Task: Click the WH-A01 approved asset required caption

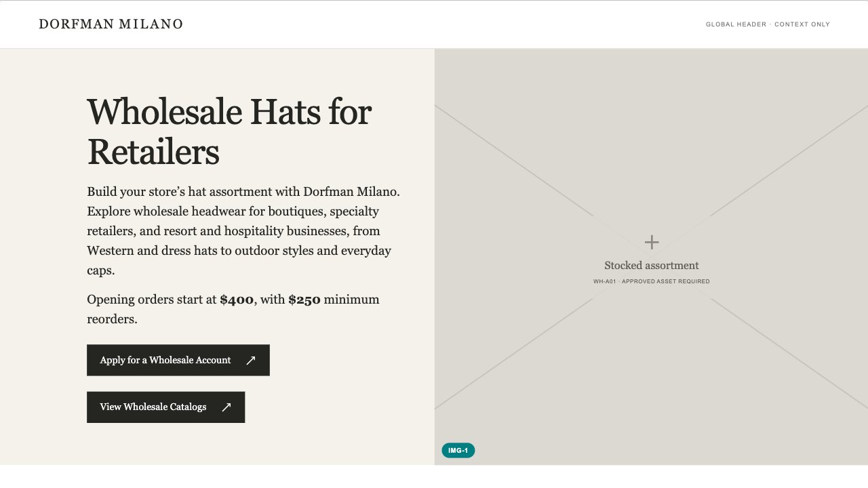Action: point(652,281)
